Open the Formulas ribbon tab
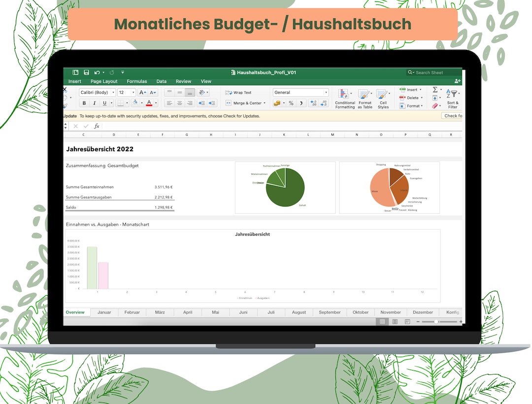The image size is (532, 404). 137,81
